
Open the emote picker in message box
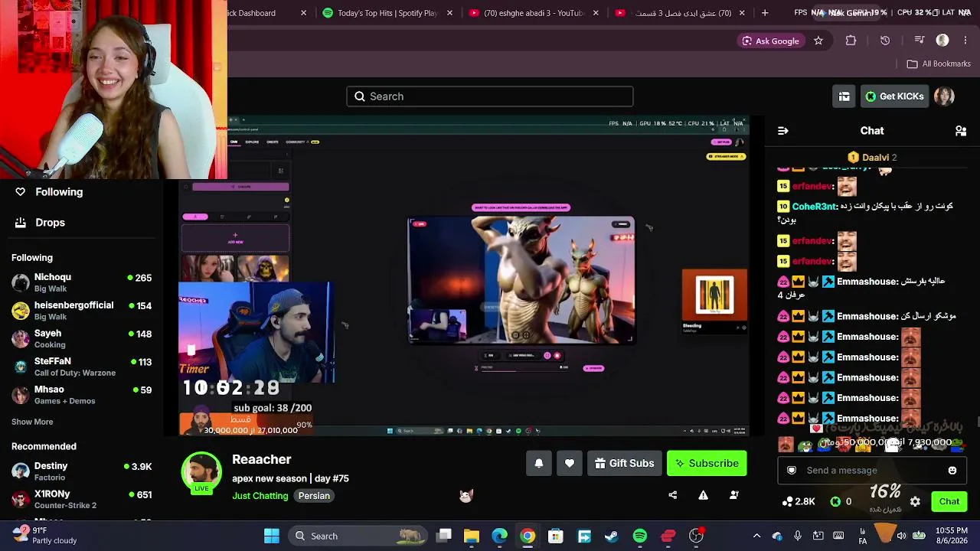pos(952,470)
